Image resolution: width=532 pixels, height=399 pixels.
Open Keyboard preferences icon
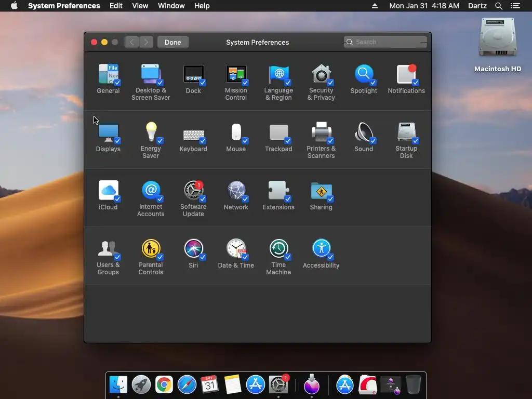coord(193,135)
